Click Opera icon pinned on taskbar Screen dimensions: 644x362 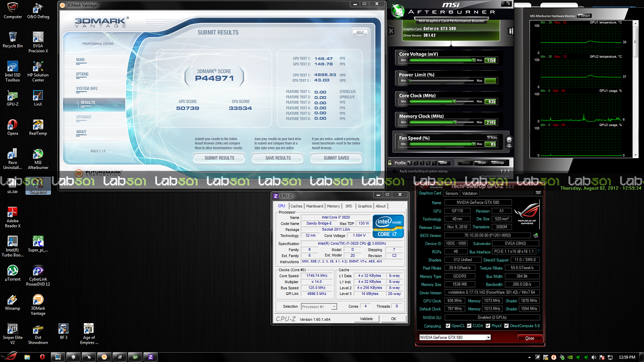coord(42,357)
